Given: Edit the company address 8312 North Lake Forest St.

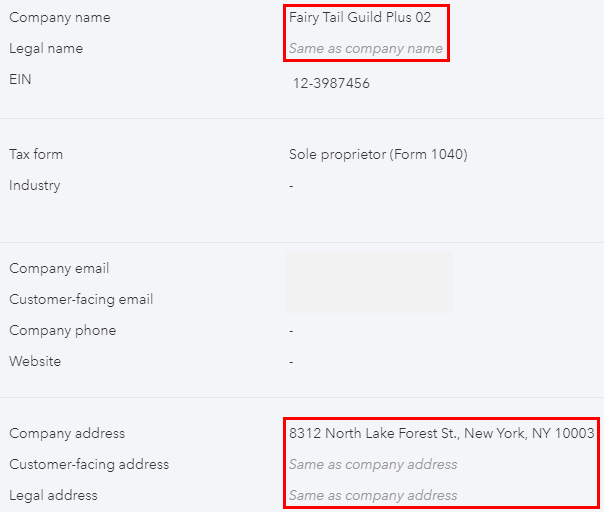Looking at the screenshot, I should click(441, 433).
